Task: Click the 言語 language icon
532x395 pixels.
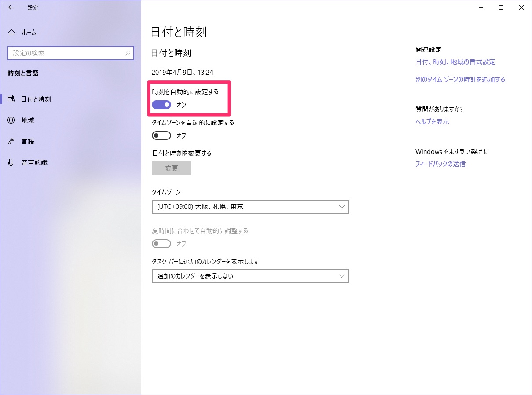Action: click(11, 141)
